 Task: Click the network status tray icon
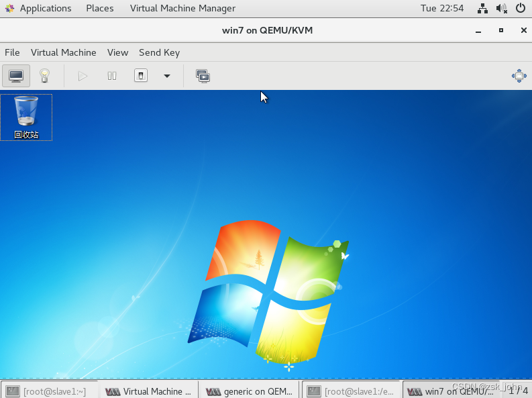482,8
